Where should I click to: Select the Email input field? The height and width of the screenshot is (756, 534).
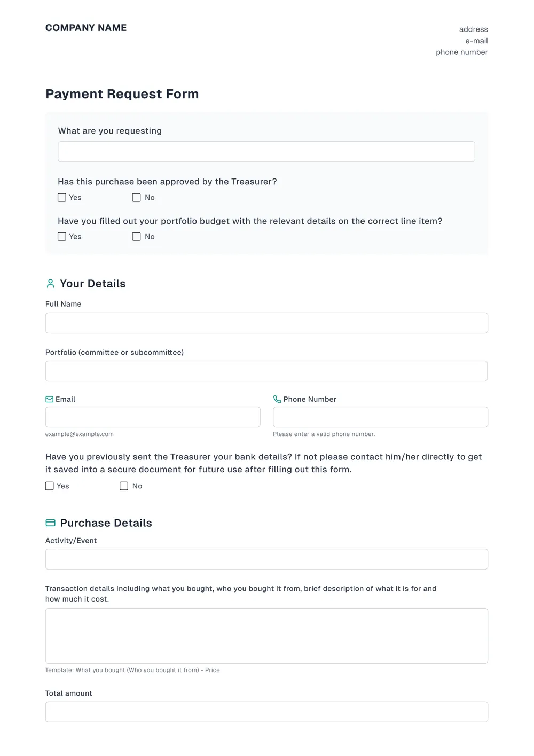tap(153, 417)
